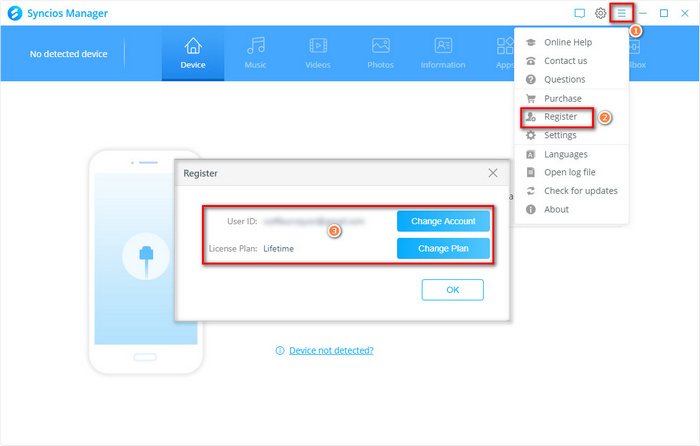Switch to the Device tab

point(193,53)
